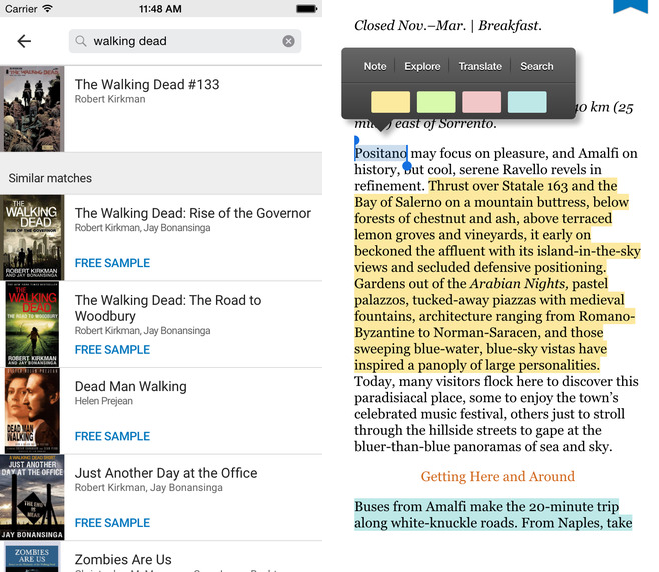This screenshot has width=659, height=572.
Task: Get free sample of Rise of the Governor
Action: click(112, 263)
